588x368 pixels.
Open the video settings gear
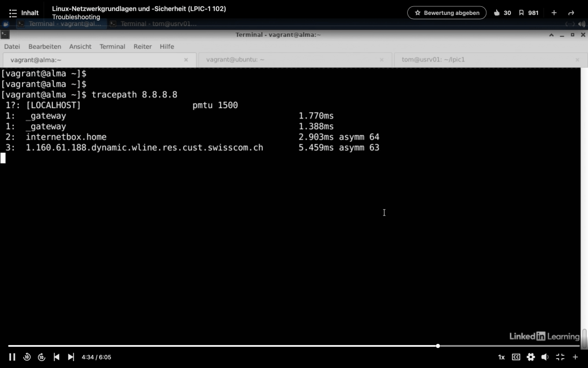point(531,357)
